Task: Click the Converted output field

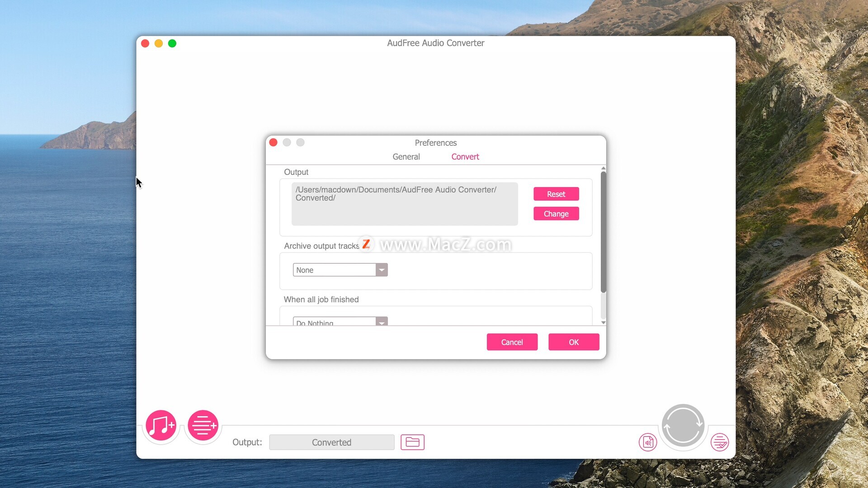Action: click(331, 442)
